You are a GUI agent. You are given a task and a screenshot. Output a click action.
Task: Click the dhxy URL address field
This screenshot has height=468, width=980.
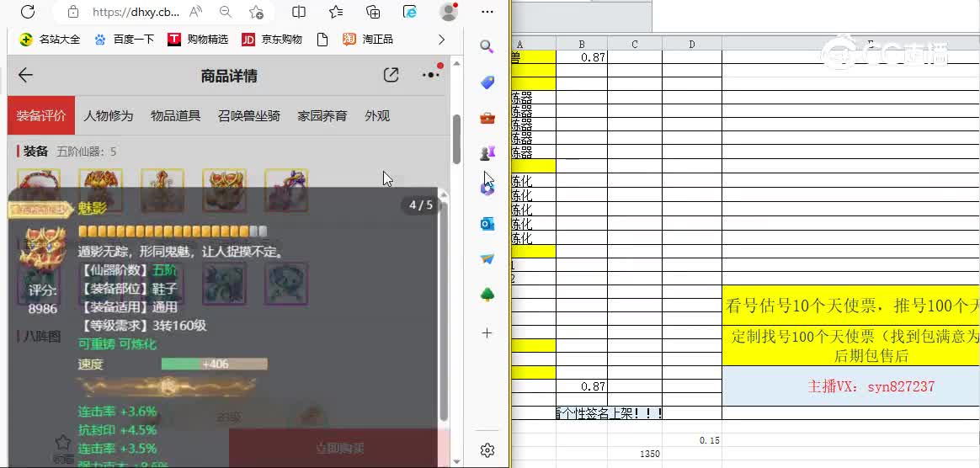[x=136, y=12]
